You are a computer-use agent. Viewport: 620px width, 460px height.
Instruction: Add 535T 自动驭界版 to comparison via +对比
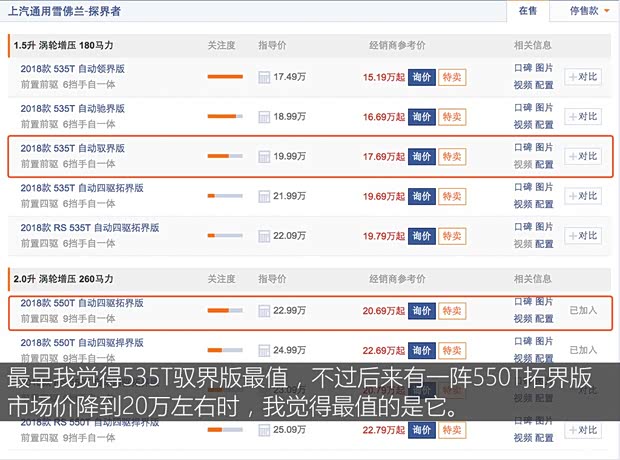[x=583, y=156]
